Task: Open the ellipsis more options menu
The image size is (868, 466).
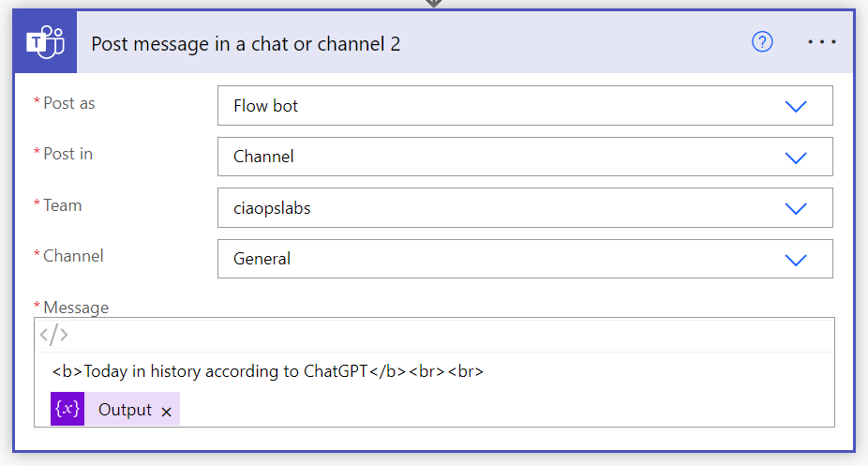Action: point(822,42)
